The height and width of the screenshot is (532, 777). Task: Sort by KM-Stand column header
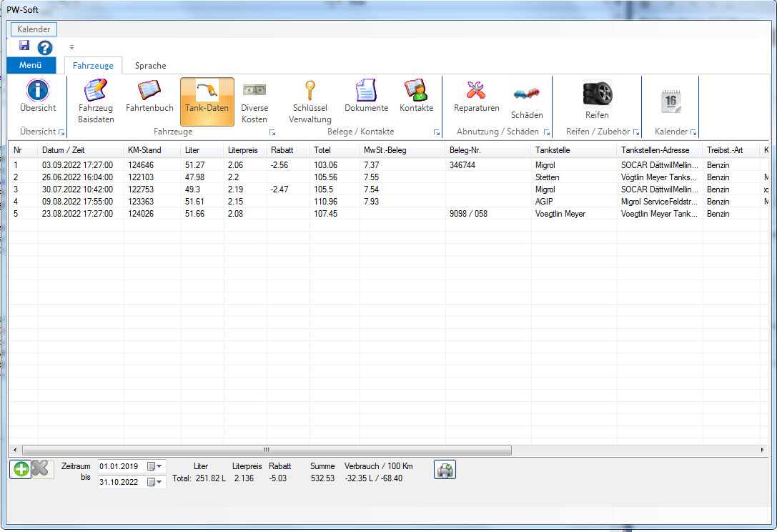coord(144,150)
